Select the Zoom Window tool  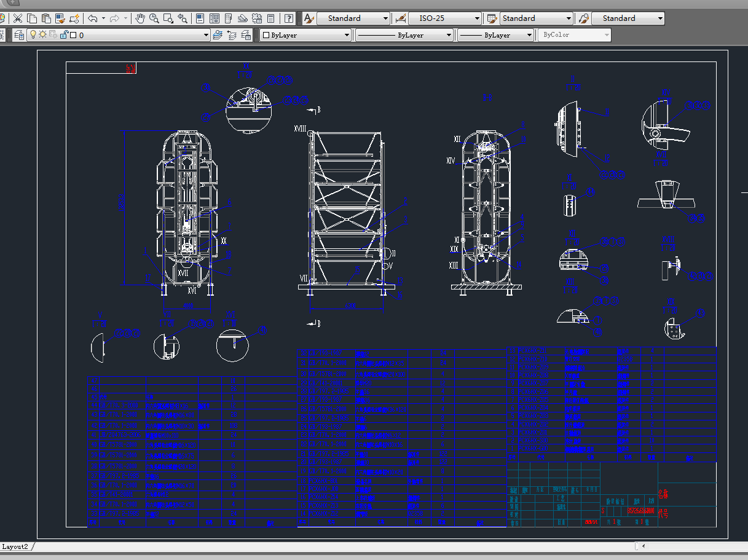pyautogui.click(x=168, y=18)
